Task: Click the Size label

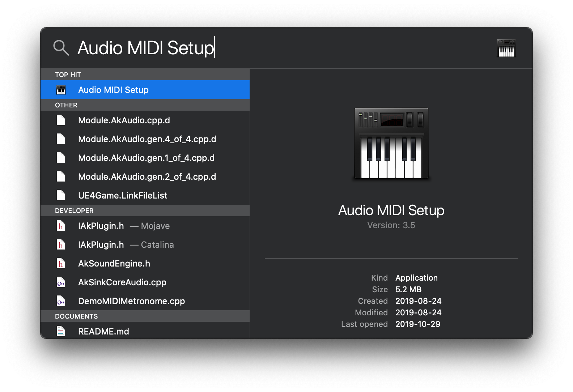Action: click(x=380, y=289)
